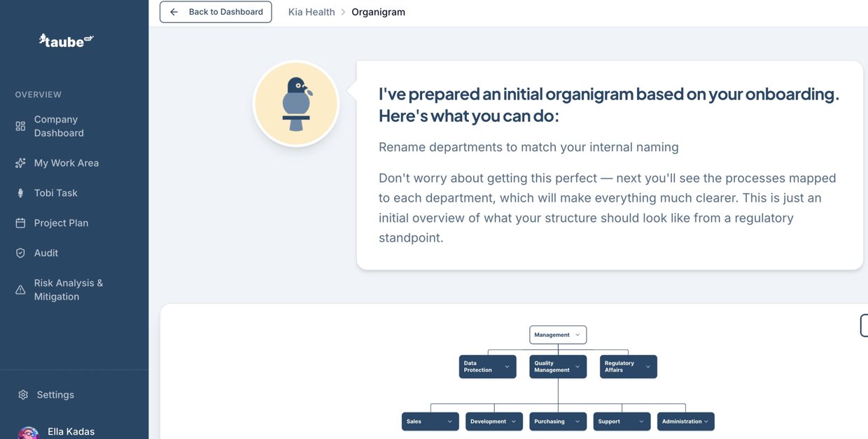Image resolution: width=868 pixels, height=439 pixels.
Task: Click the Kia Health breadcrumb link
Action: point(311,12)
